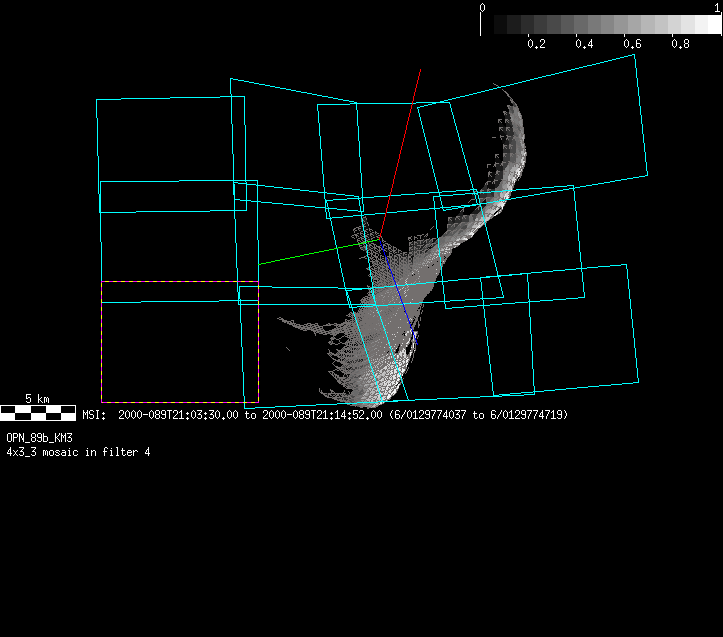Click the end time 2000-089T21:14:52.00
The height and width of the screenshot is (637, 723).
coord(322,415)
